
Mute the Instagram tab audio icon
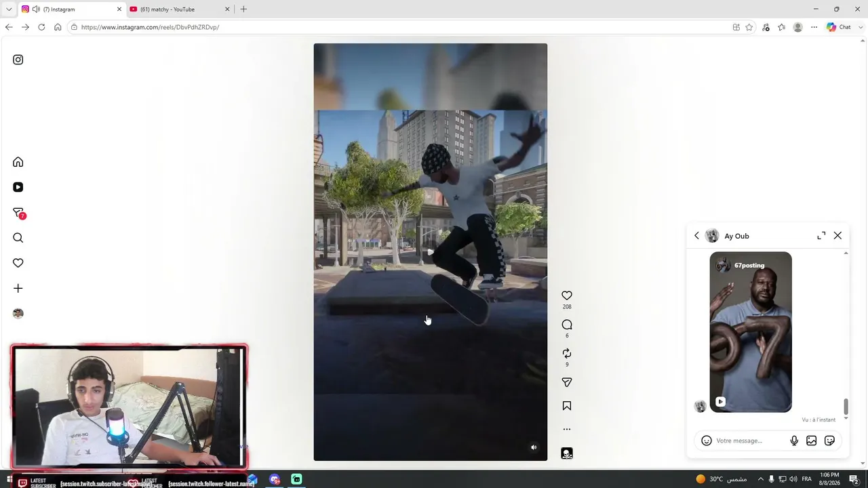point(36,9)
